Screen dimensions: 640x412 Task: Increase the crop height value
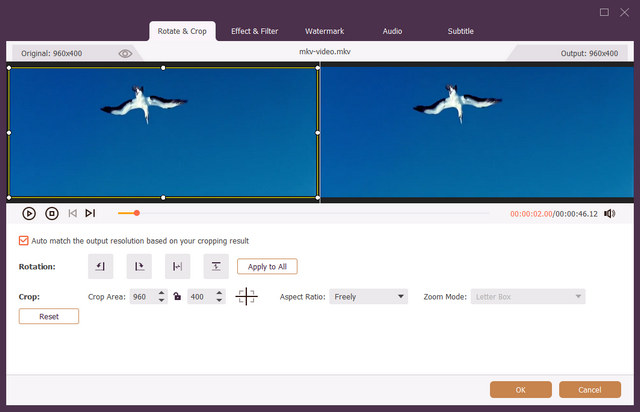click(x=220, y=293)
